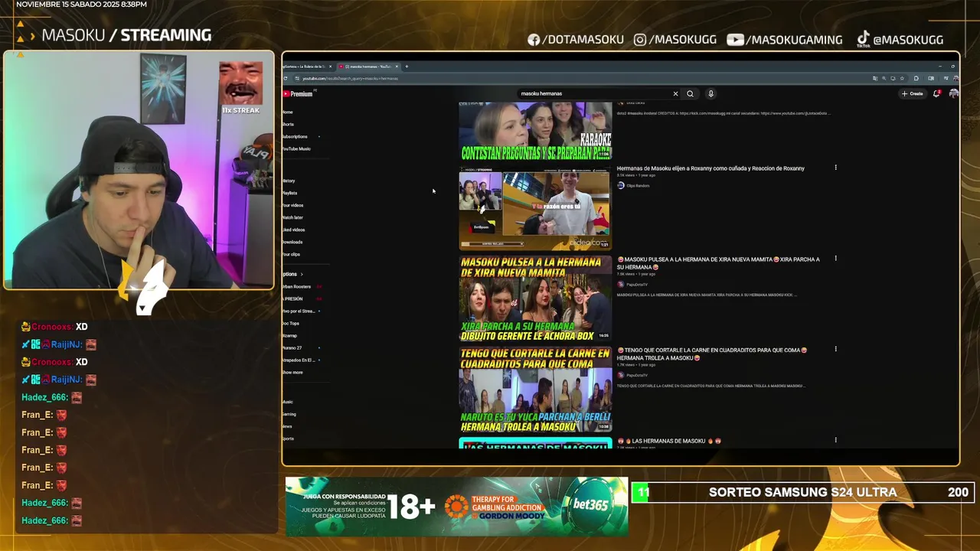Viewport: 980px width, 551px height.
Task: Open three-dot menu for 'LAS HERMANAS DE MASOKU'
Action: click(835, 440)
